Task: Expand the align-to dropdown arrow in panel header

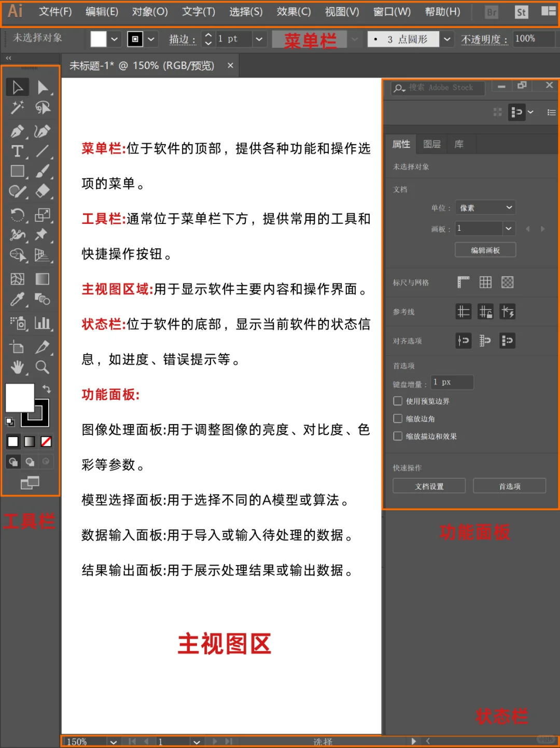Action: click(530, 112)
